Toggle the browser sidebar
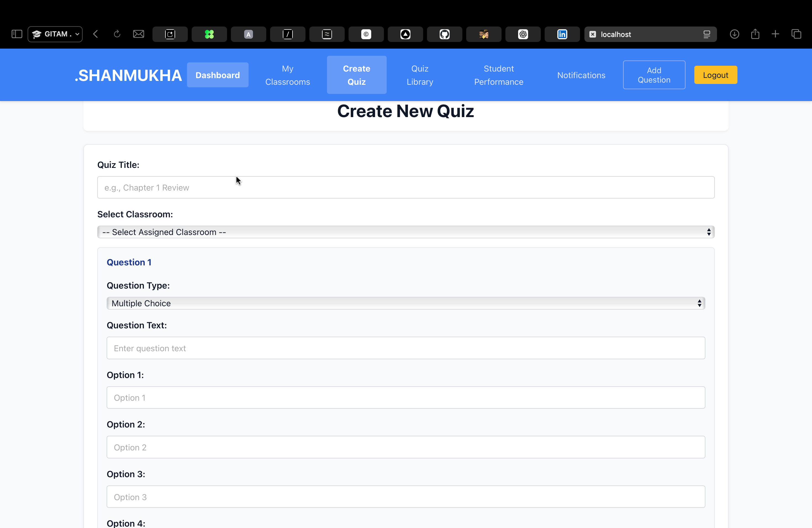The image size is (812, 528). point(16,34)
